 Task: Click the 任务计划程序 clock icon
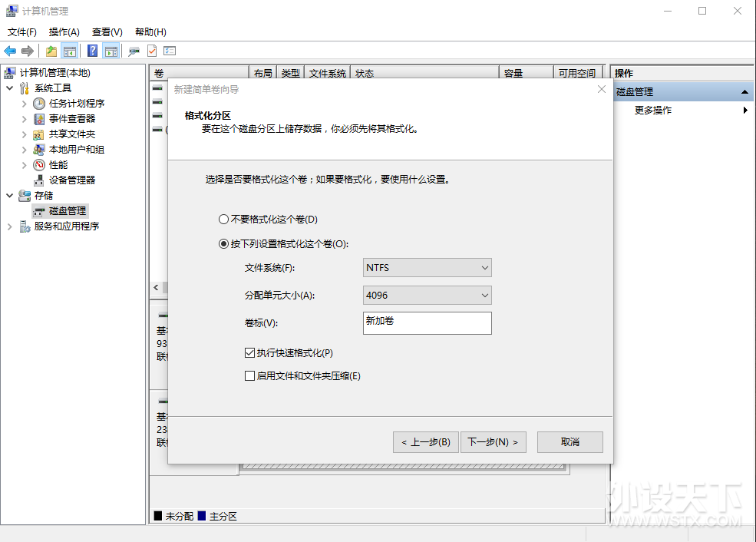click(39, 104)
